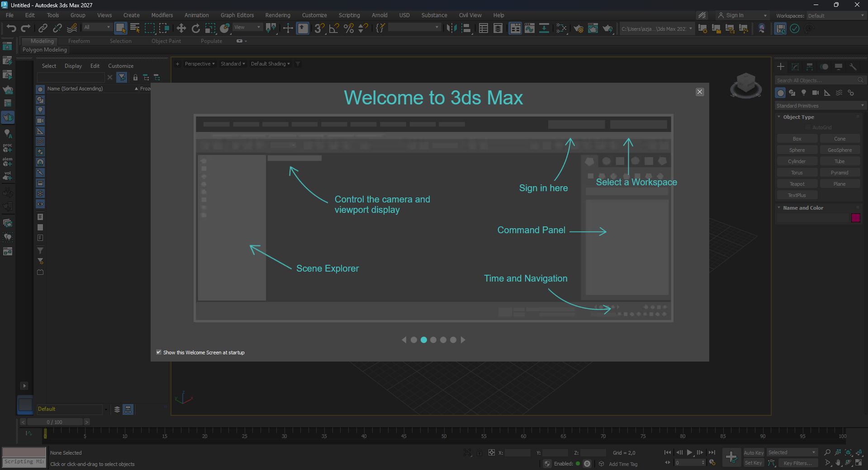Open the Align tool

tap(466, 28)
